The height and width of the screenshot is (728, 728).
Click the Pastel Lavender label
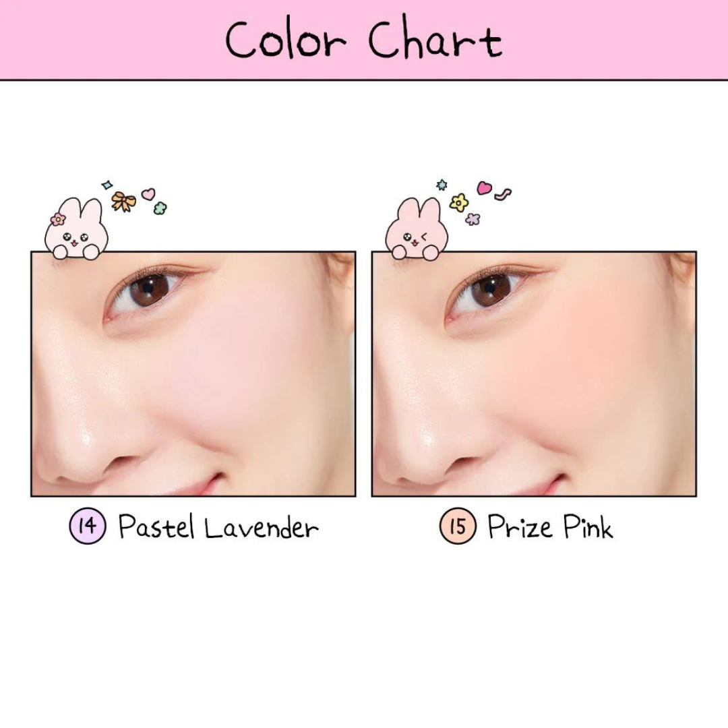218,526
